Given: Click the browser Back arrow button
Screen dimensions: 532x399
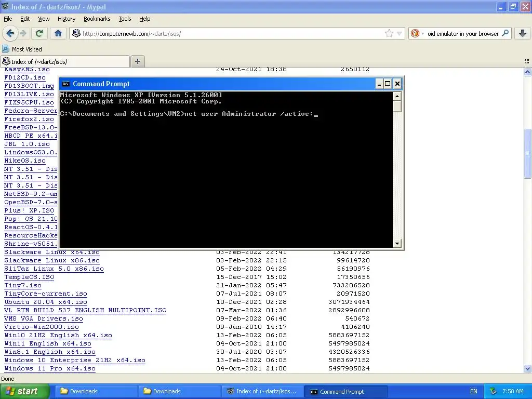Looking at the screenshot, I should click(10, 33).
